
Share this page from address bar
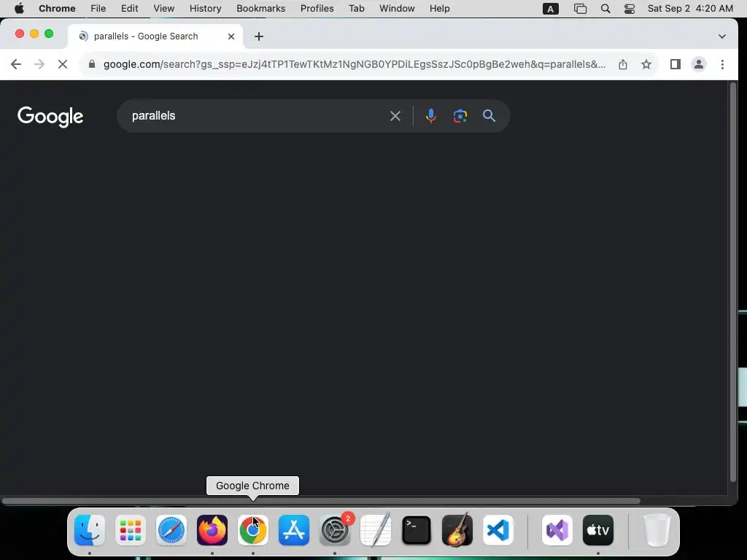click(623, 64)
